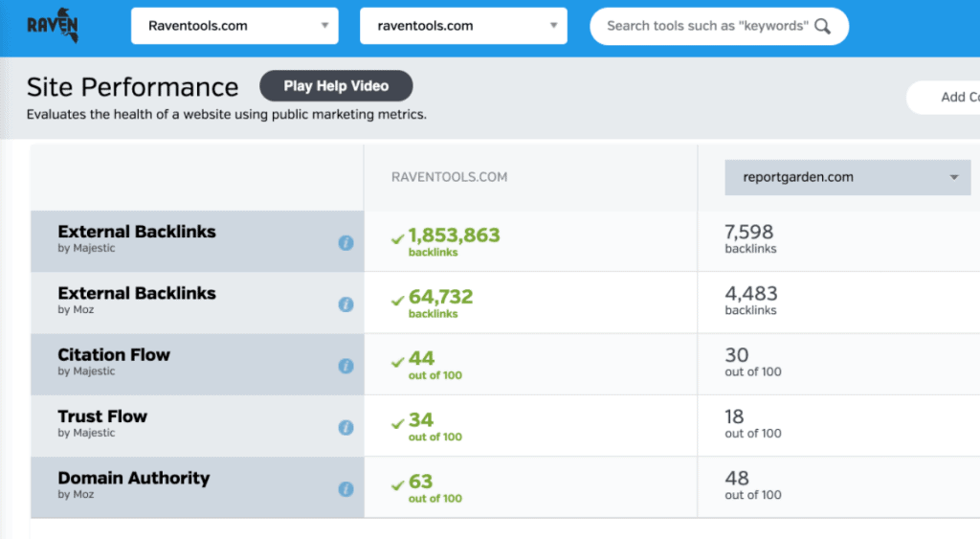Select the Citation Flow row label

coord(114,355)
